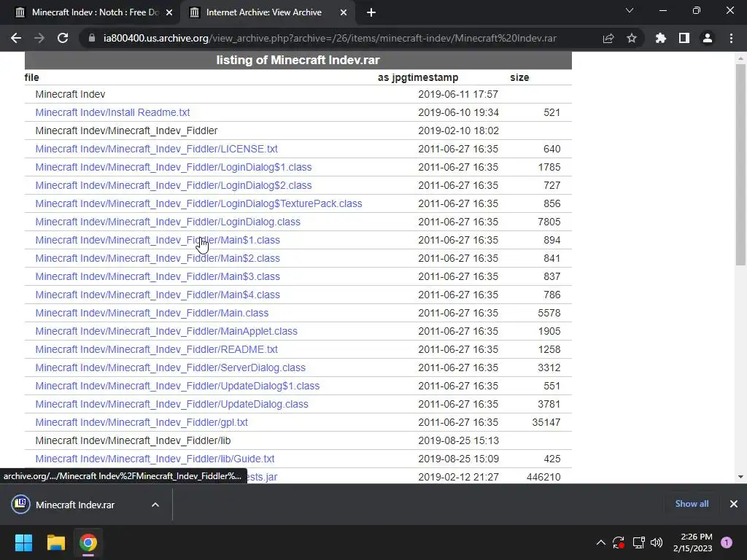Click Show all downloads
This screenshot has width=747, height=560.
pyautogui.click(x=692, y=504)
